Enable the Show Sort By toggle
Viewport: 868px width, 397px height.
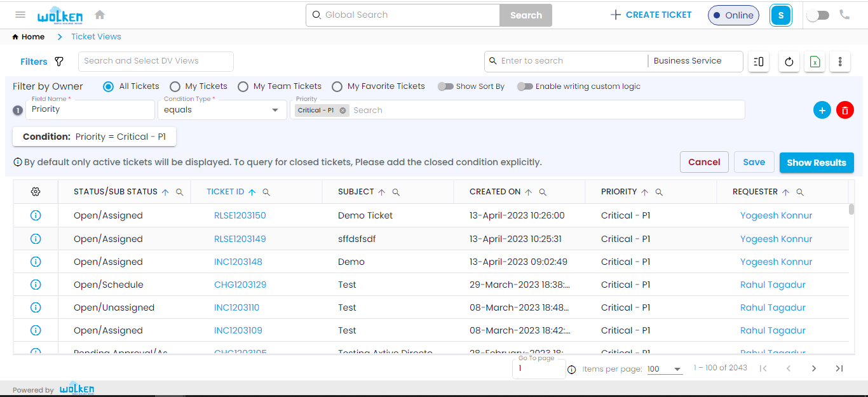(447, 86)
